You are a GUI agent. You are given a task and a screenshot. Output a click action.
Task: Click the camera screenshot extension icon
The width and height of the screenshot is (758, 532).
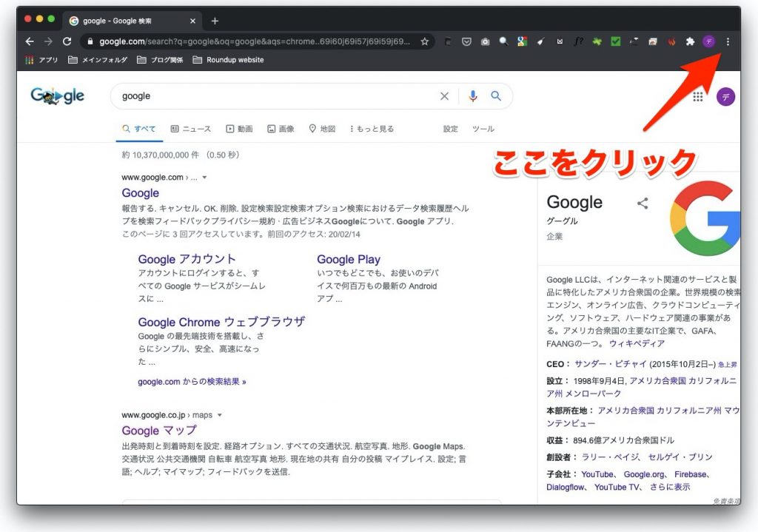(x=485, y=42)
